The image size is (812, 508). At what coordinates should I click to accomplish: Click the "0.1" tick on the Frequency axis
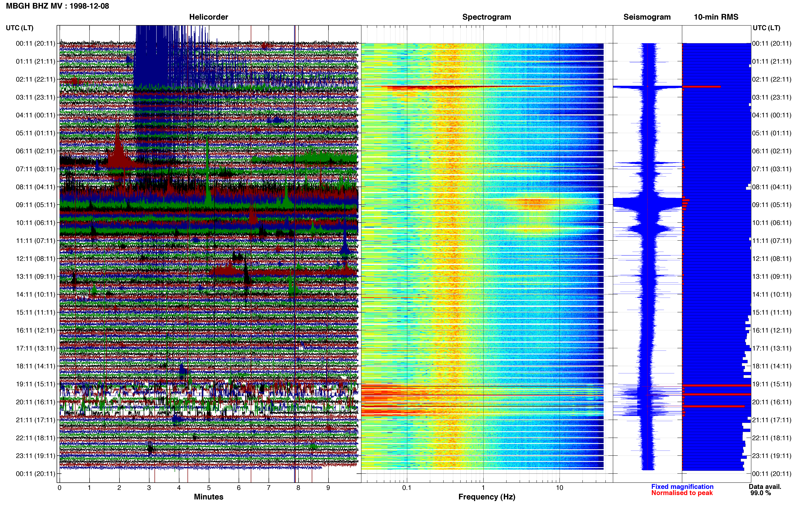(407, 488)
